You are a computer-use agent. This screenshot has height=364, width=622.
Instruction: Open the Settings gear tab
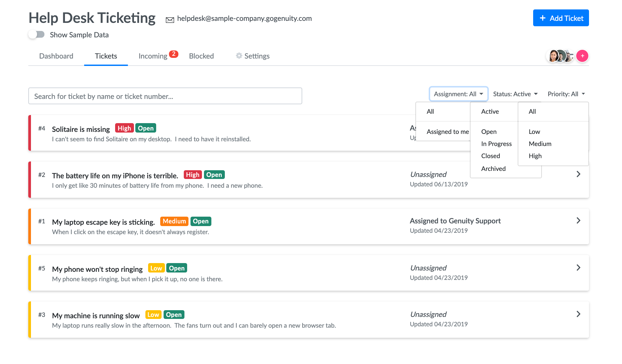coord(253,56)
